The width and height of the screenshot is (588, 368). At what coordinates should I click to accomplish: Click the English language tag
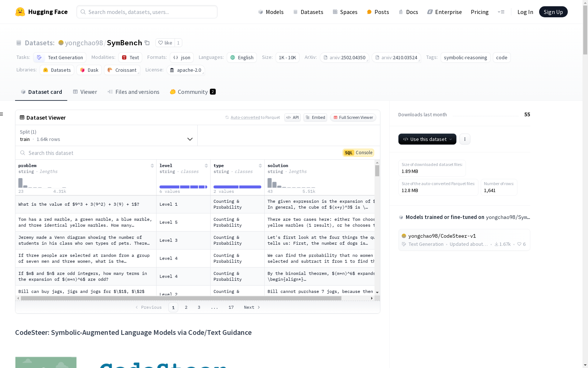[x=242, y=57]
